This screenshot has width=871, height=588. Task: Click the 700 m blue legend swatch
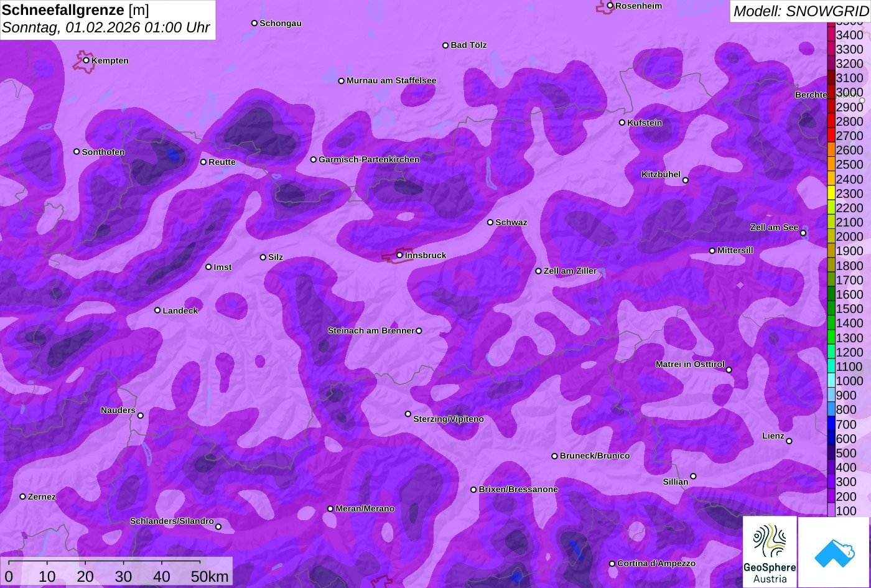[x=831, y=424]
